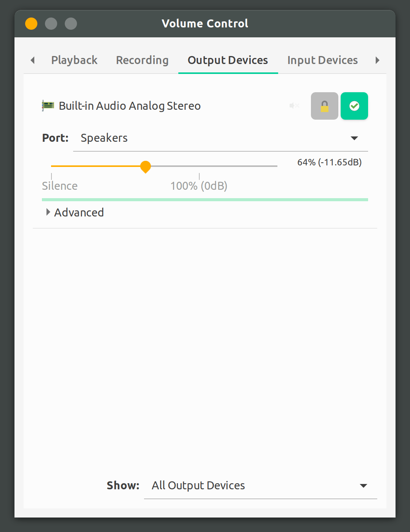Select the Output Devices tab
This screenshot has height=532, width=410.
click(x=227, y=60)
